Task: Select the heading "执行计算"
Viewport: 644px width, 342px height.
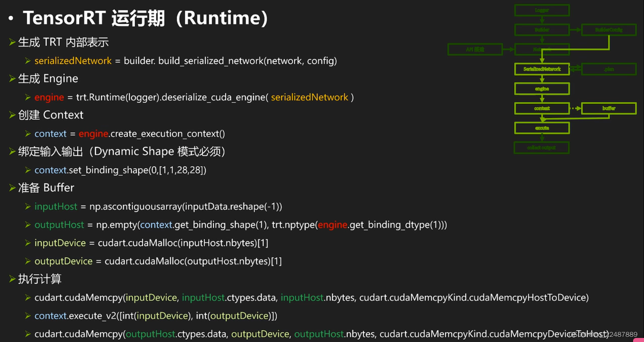Action: point(40,279)
